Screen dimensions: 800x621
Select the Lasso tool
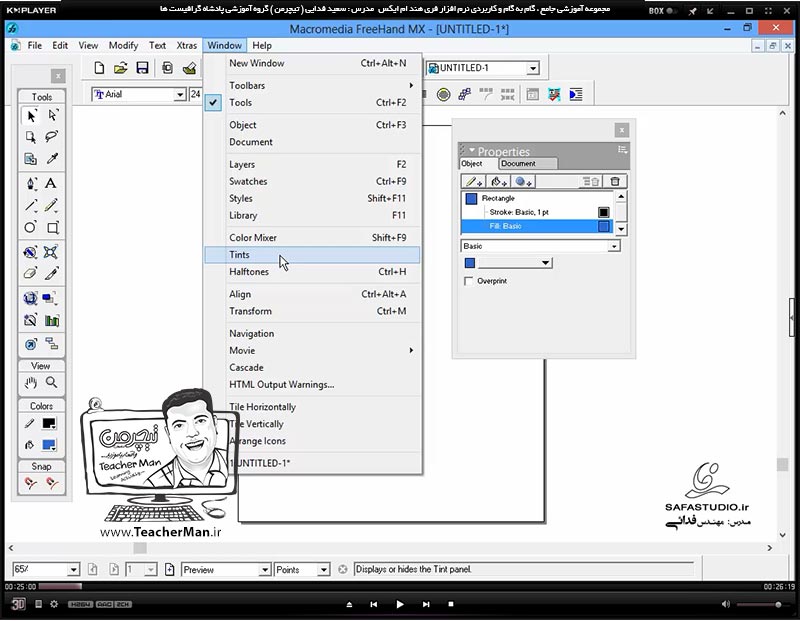click(52, 137)
